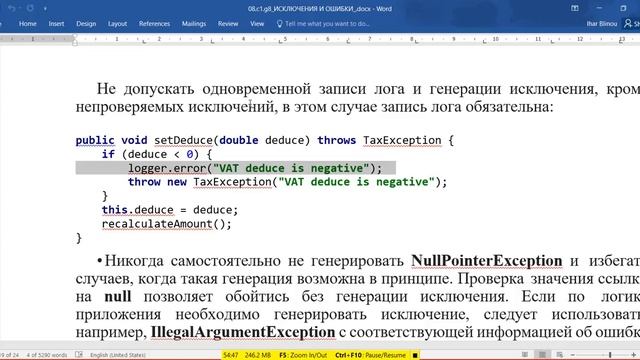Click the 'this.deduce = deduce;' line

pos(170,210)
